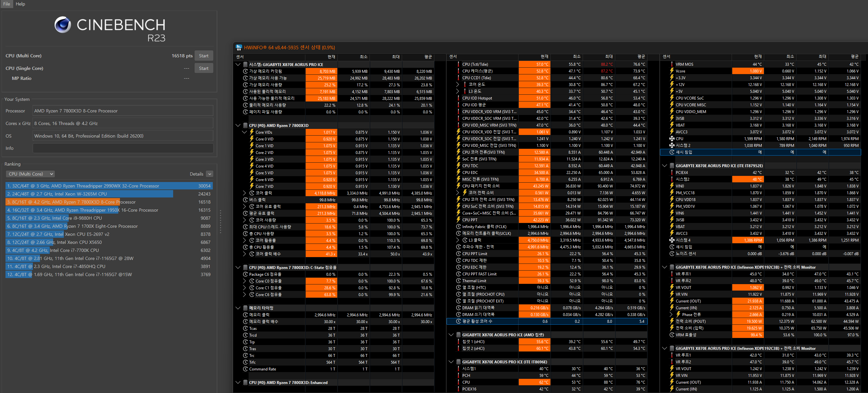Viewport: 868px width, 393px height.
Task: Select the Threadripper 2990WX ranking entry
Action: 109,186
